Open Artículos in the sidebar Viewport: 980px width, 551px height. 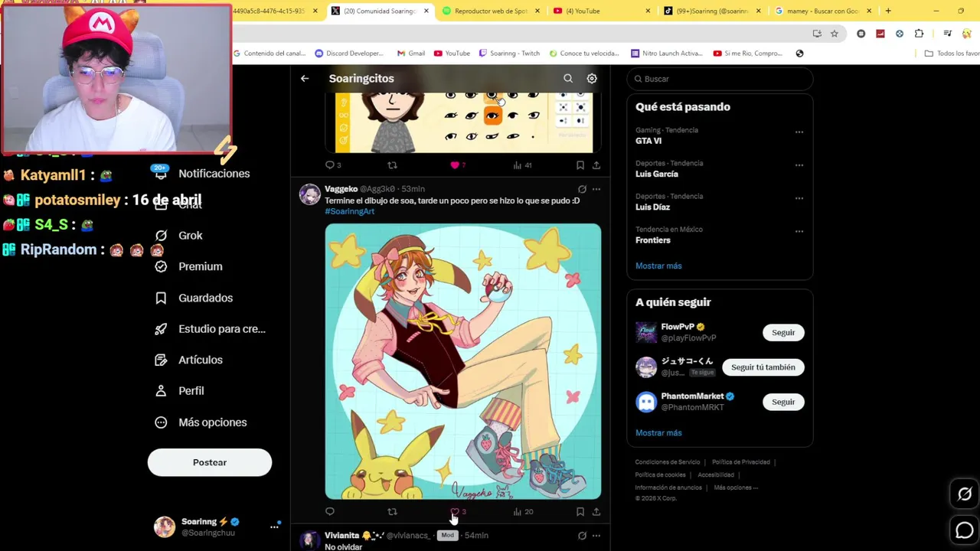188,360
